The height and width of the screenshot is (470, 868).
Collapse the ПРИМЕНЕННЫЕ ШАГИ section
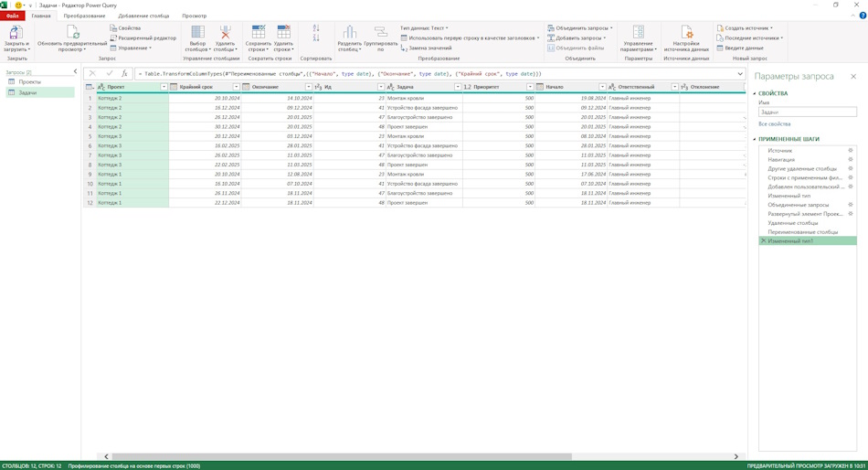coord(755,139)
